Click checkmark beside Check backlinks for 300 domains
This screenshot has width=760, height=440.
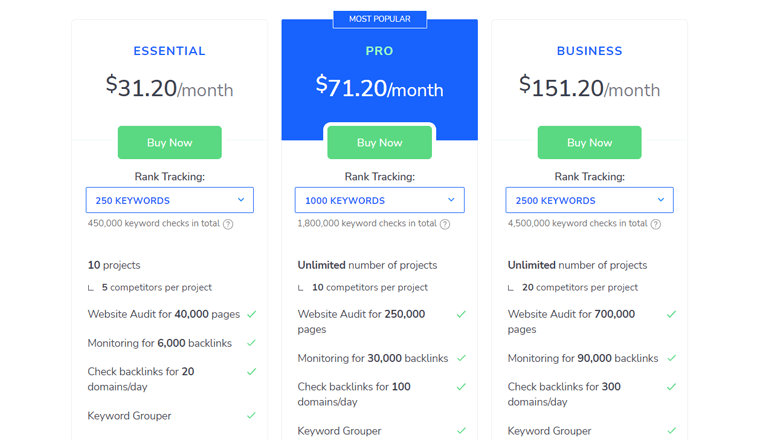coord(671,387)
